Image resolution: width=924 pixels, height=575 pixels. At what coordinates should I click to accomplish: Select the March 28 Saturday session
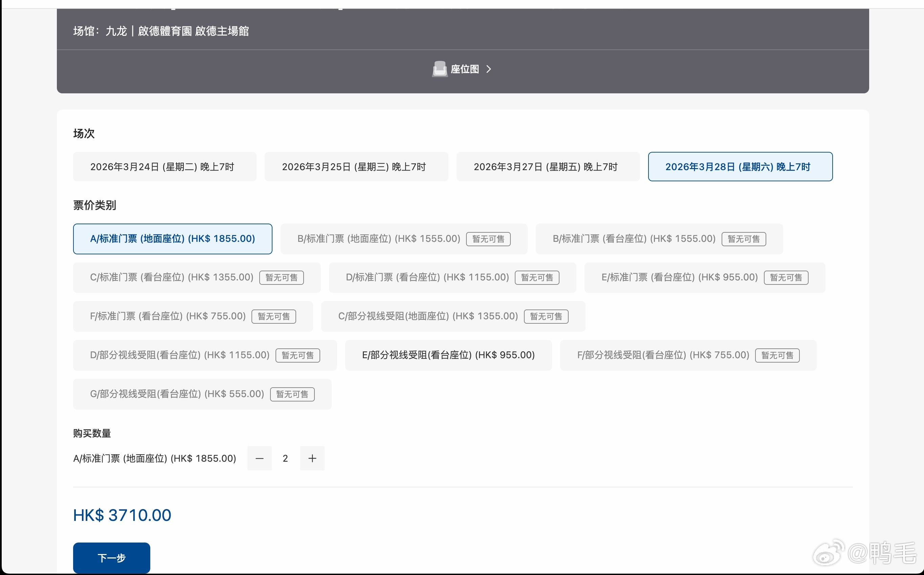(x=740, y=166)
